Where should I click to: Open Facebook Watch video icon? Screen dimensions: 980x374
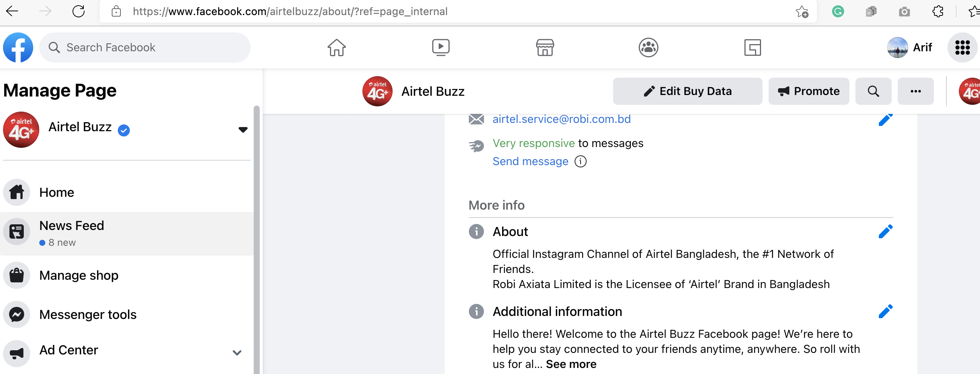point(441,48)
